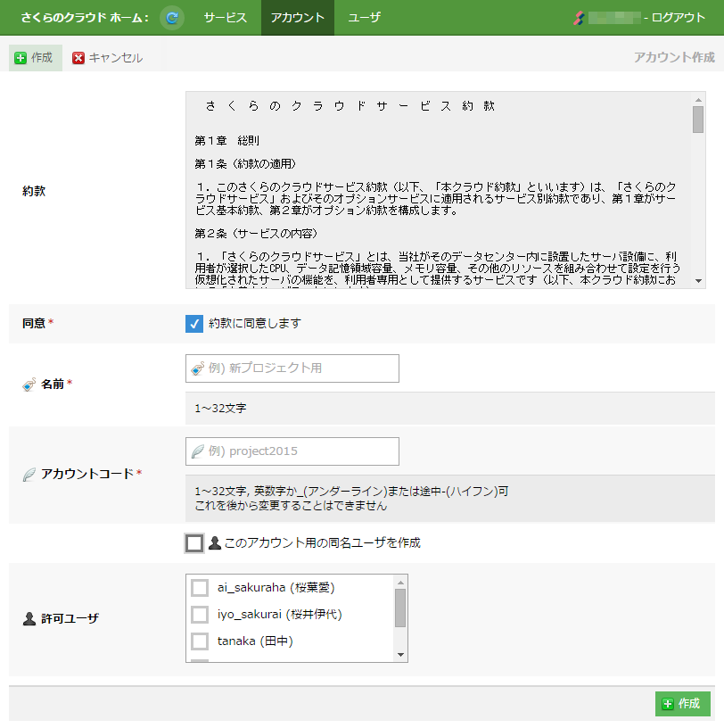Image resolution: width=724 pixels, height=728 pixels.
Task: Click the Sakura logo icon by Logout
Action: tap(579, 18)
